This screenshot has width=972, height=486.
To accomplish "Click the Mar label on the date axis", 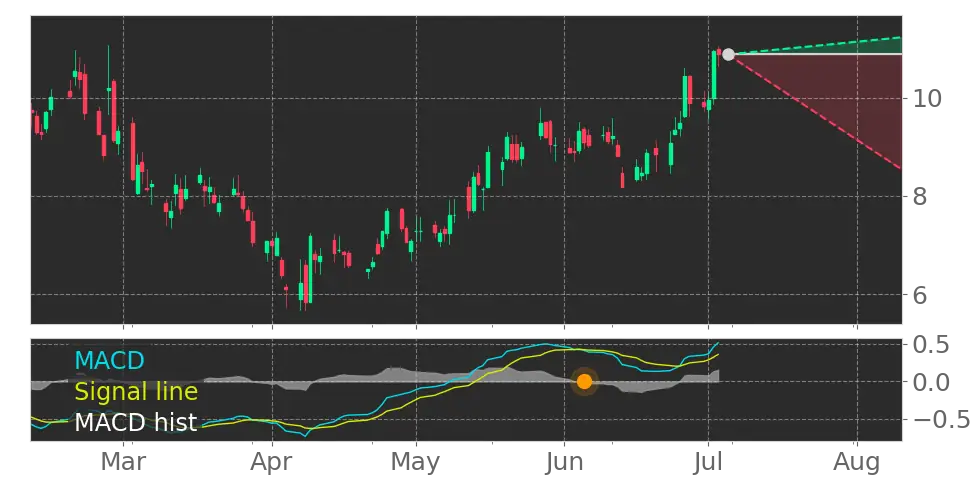I will click(x=123, y=462).
